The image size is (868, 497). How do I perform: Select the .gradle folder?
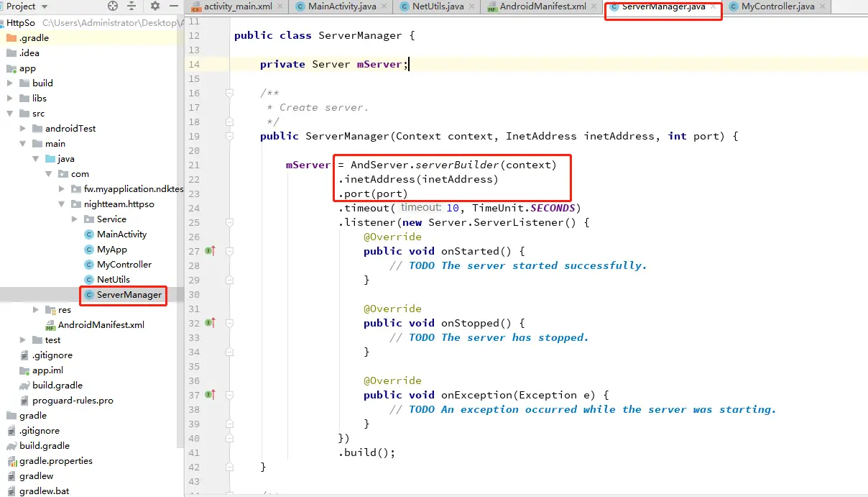(x=27, y=38)
